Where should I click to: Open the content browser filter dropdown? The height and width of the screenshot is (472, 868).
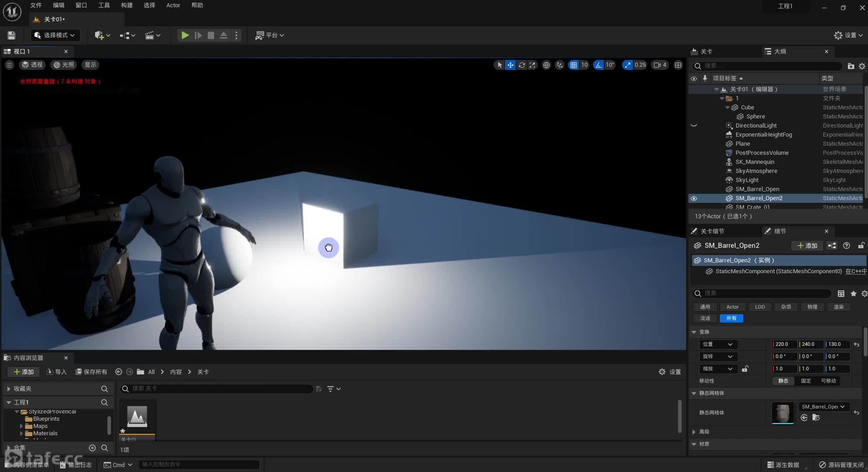(x=334, y=389)
